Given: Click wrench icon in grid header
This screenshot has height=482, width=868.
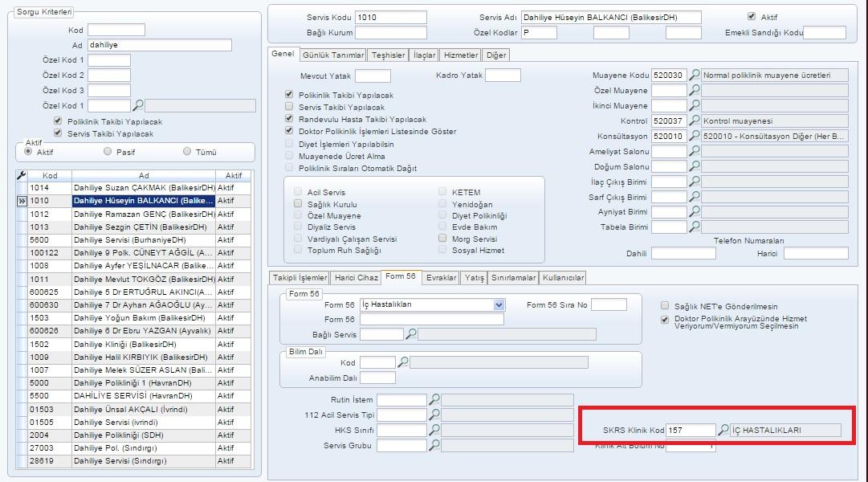Looking at the screenshot, I should 22,175.
